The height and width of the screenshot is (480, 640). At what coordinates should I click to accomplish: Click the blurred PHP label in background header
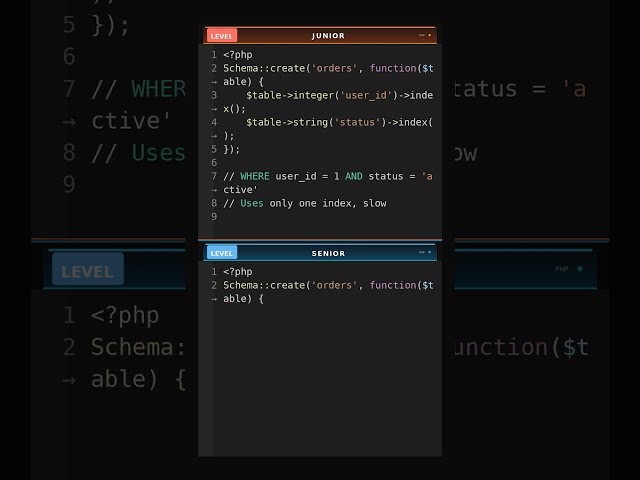[561, 269]
